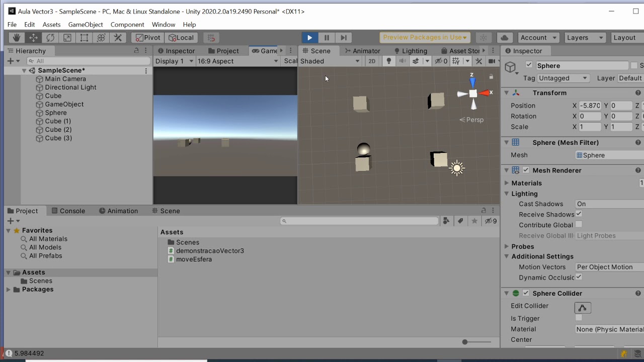The width and height of the screenshot is (644, 362).
Task: Click the Scene view camera settings icon
Action: click(491, 61)
